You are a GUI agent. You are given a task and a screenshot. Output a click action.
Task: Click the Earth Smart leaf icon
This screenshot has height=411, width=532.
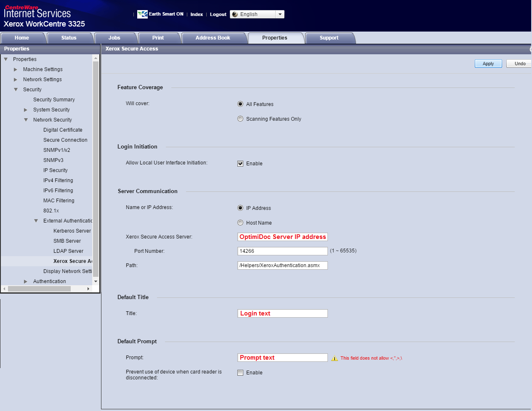tap(142, 14)
